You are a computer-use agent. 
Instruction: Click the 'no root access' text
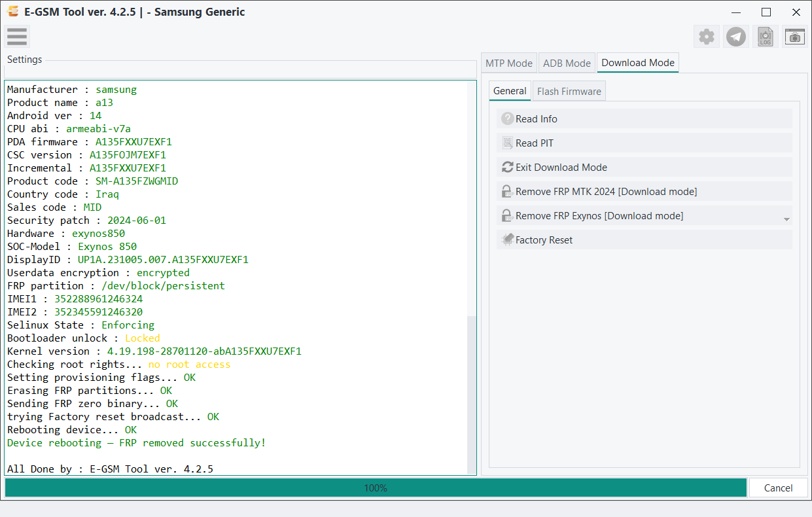189,365
